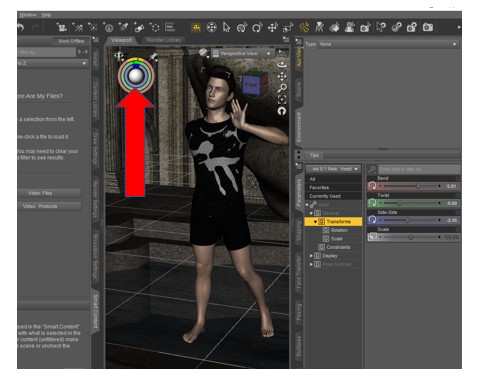Viewport: 482px width, 387px height.
Task: Switch to the Viewport tab
Action: [x=121, y=40]
